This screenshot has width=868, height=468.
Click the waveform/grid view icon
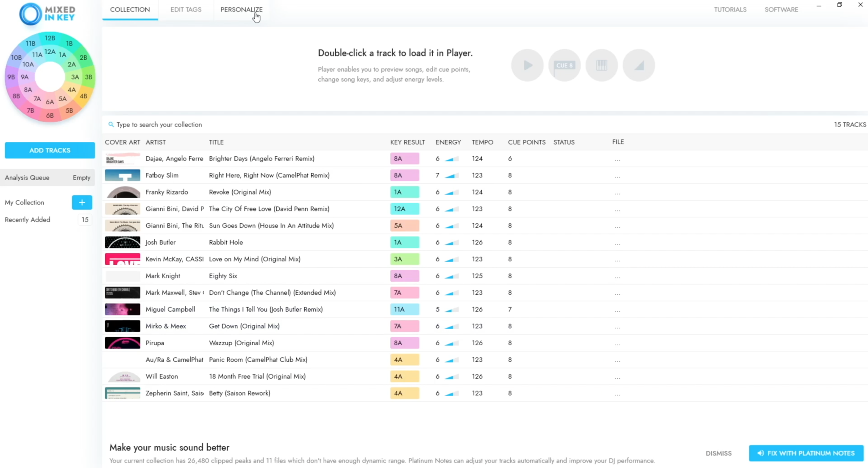pyautogui.click(x=601, y=64)
